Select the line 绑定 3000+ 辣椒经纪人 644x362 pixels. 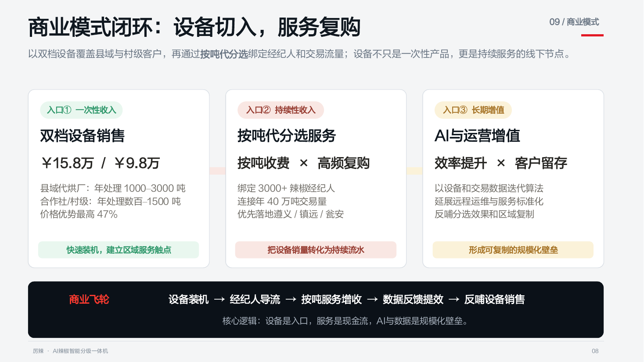click(x=286, y=188)
